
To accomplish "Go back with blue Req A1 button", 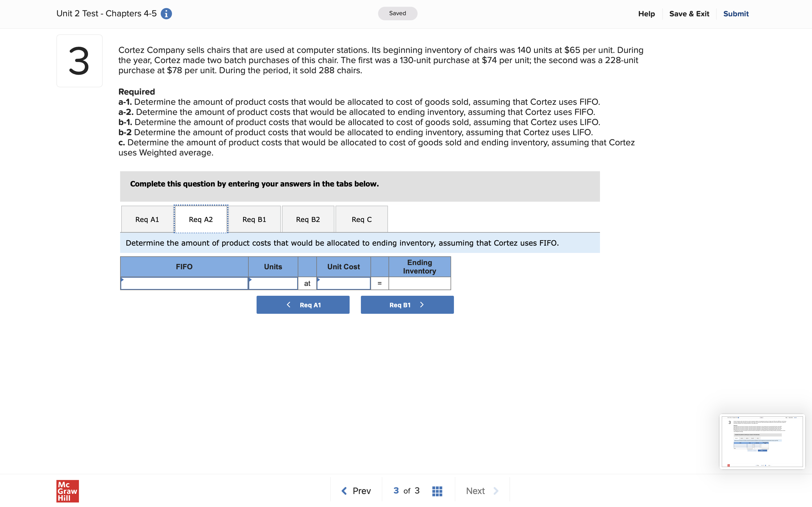I will coord(303,305).
